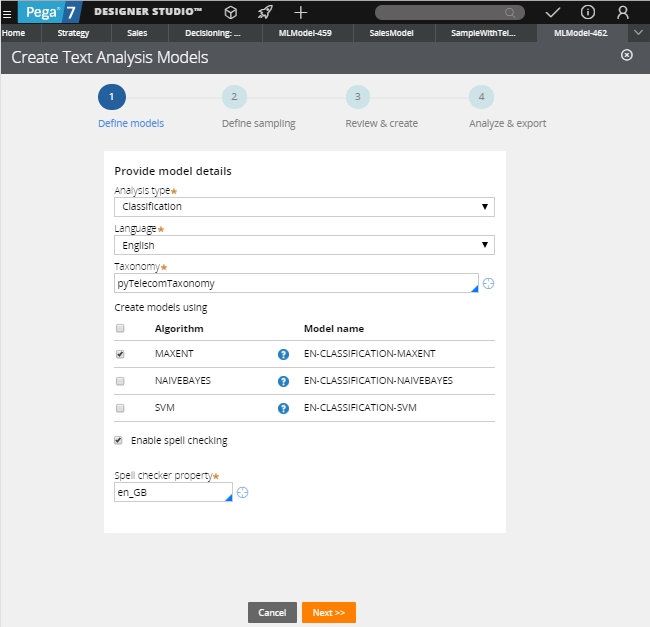Open the user profile icon
Image resolution: width=650 pixels, height=627 pixels.
[x=623, y=12]
